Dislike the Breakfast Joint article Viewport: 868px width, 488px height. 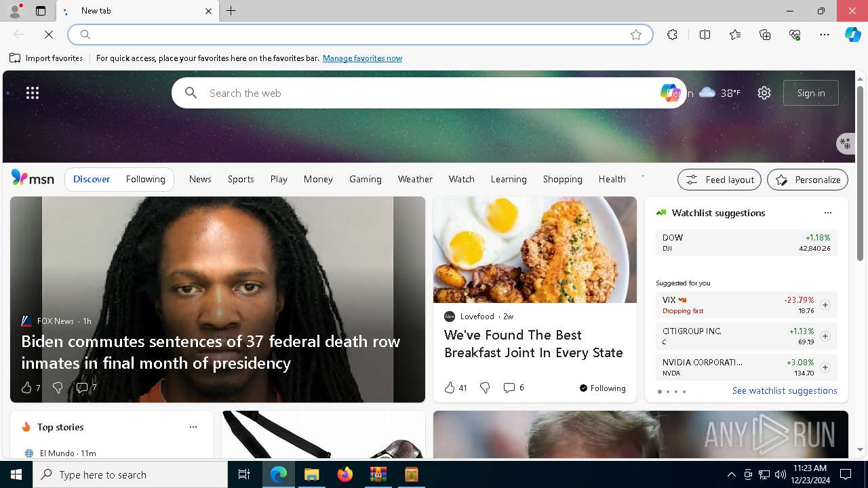(485, 388)
